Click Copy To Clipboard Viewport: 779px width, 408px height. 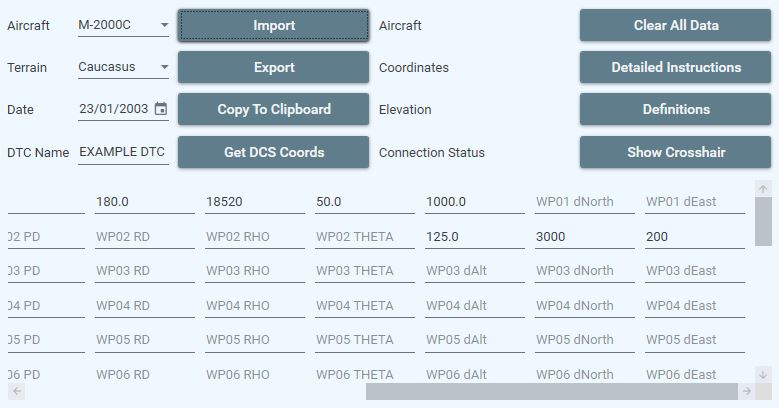273,109
